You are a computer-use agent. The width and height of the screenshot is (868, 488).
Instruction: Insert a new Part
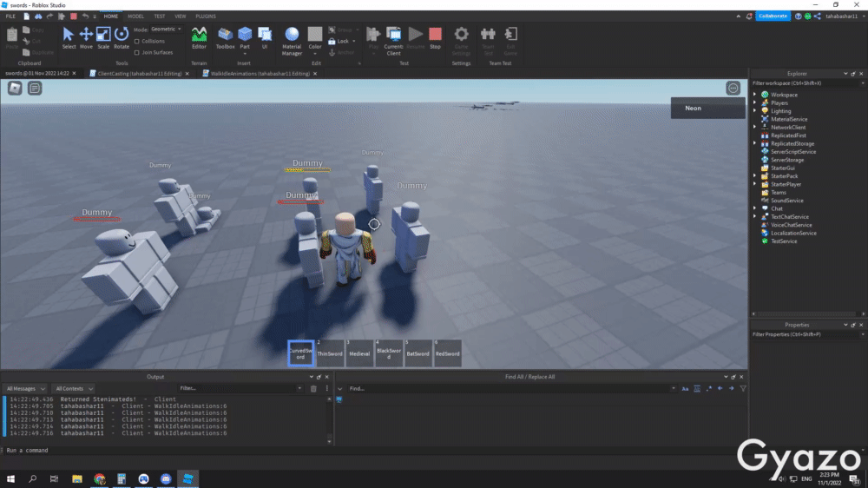click(x=245, y=38)
